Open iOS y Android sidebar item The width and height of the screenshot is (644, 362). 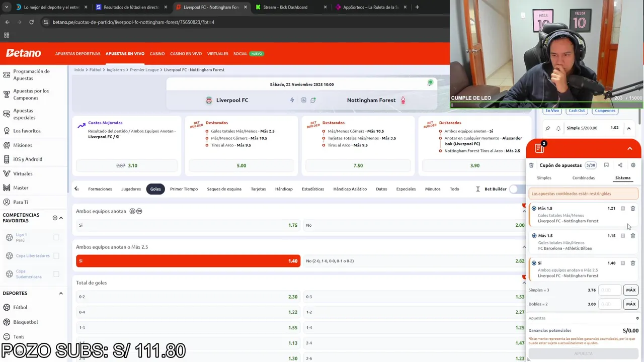coord(28,159)
